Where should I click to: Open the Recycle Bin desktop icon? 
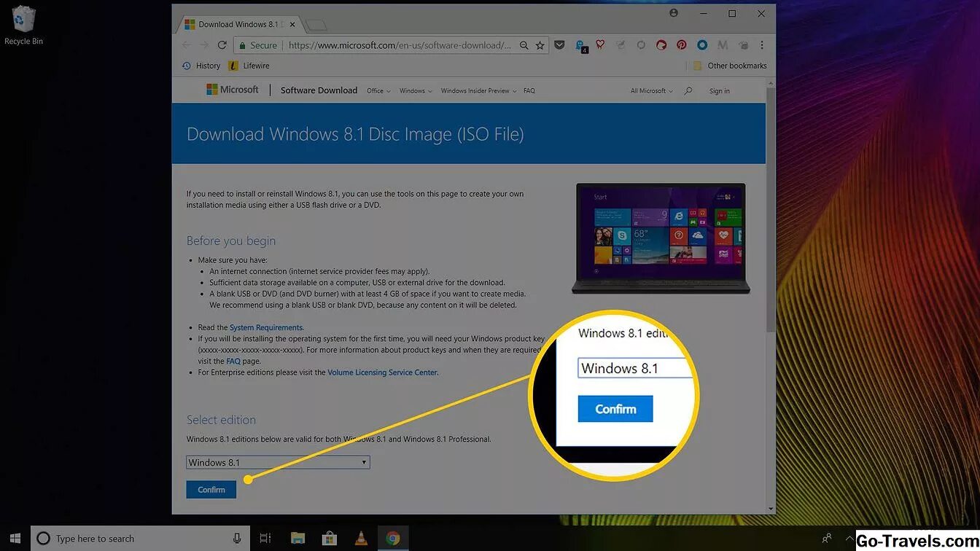click(x=23, y=26)
